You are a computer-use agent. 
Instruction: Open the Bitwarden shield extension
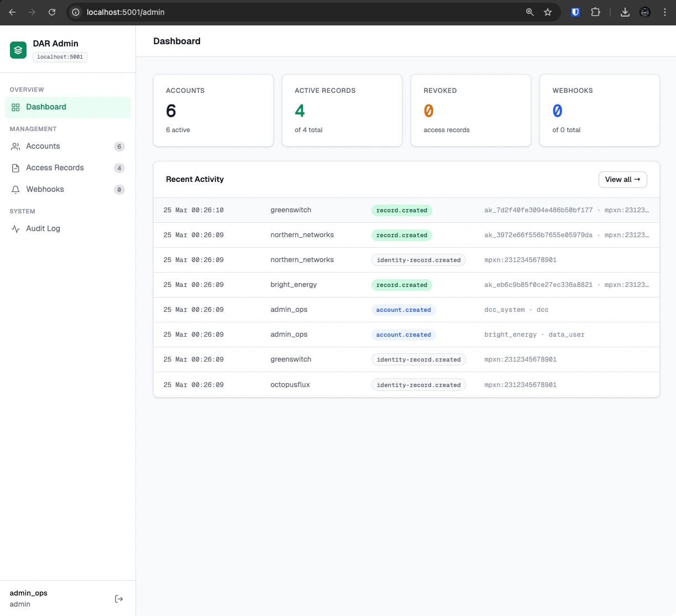coord(575,12)
